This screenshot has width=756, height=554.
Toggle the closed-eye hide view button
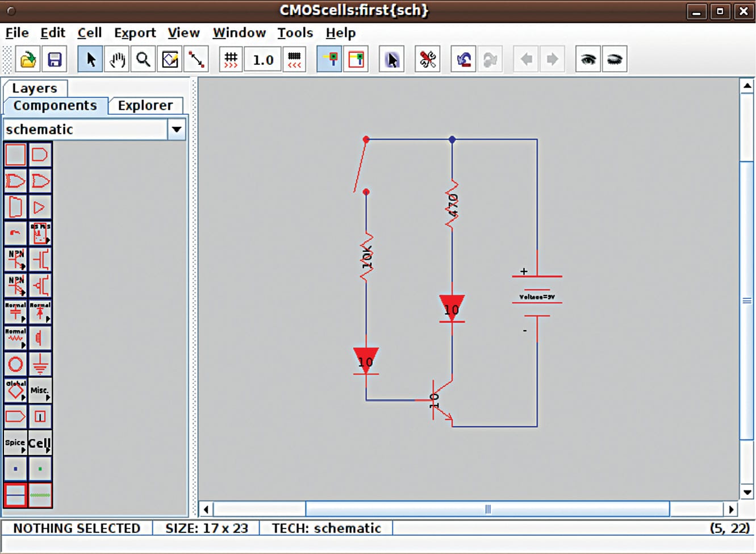coord(614,60)
